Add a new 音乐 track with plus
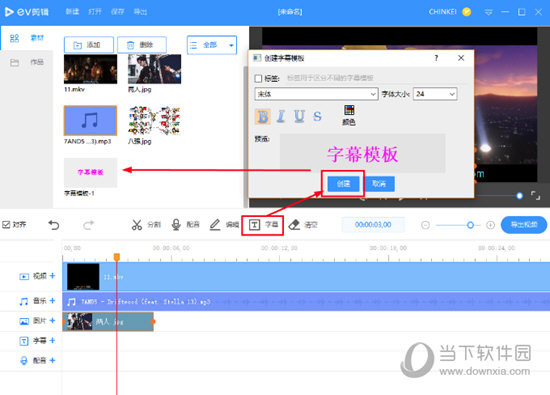The width and height of the screenshot is (550, 395). click(x=52, y=301)
